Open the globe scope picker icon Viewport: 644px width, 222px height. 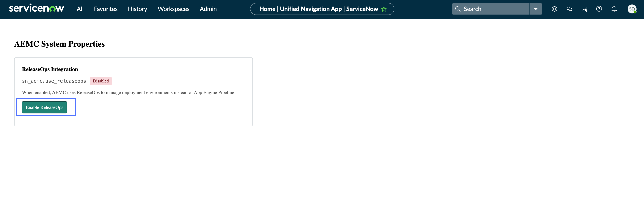tap(555, 9)
